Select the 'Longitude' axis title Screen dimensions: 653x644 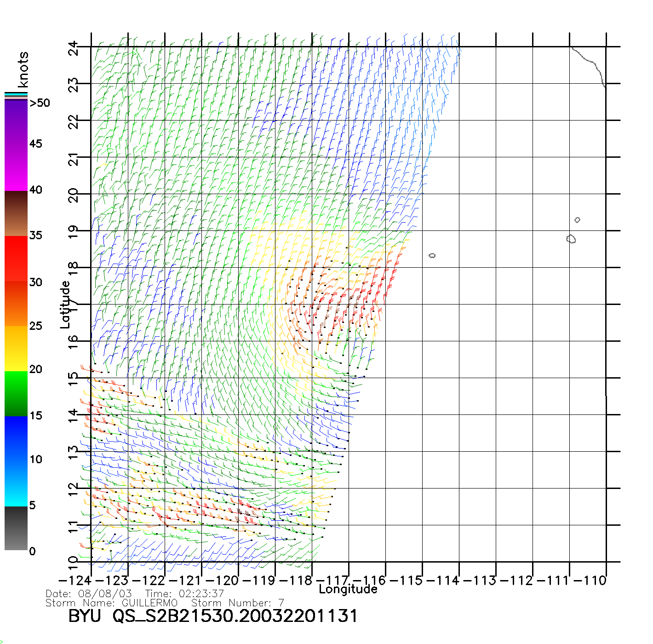click(348, 589)
